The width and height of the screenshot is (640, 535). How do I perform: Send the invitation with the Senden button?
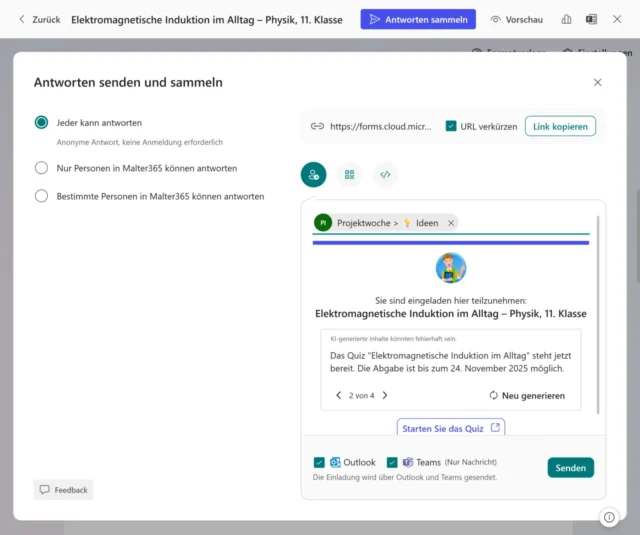(x=571, y=468)
